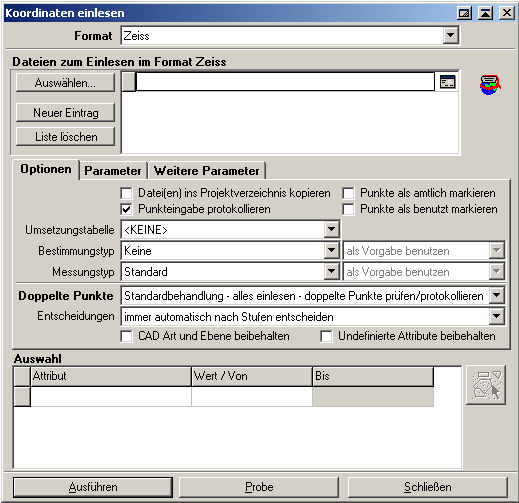Open the Messungstyp dropdown

point(331,271)
